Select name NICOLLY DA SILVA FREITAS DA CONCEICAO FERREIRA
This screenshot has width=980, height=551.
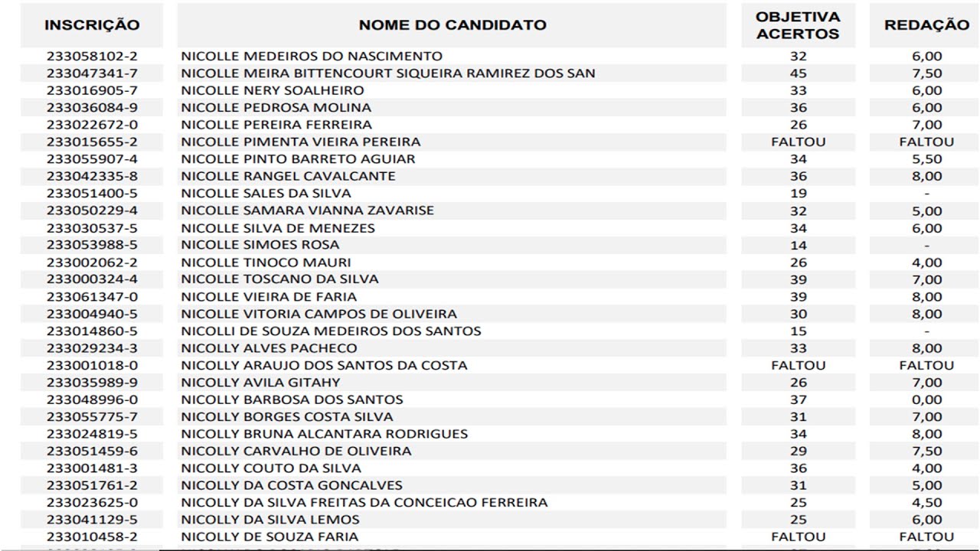coord(364,502)
